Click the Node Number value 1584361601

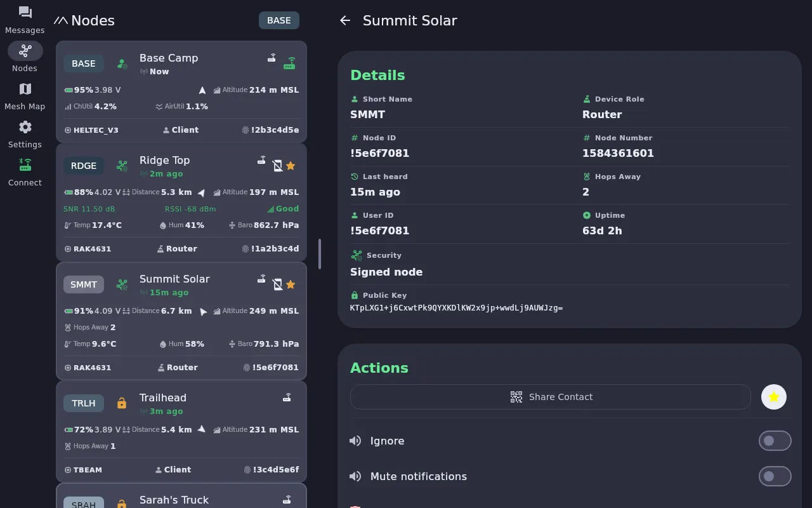pos(618,153)
